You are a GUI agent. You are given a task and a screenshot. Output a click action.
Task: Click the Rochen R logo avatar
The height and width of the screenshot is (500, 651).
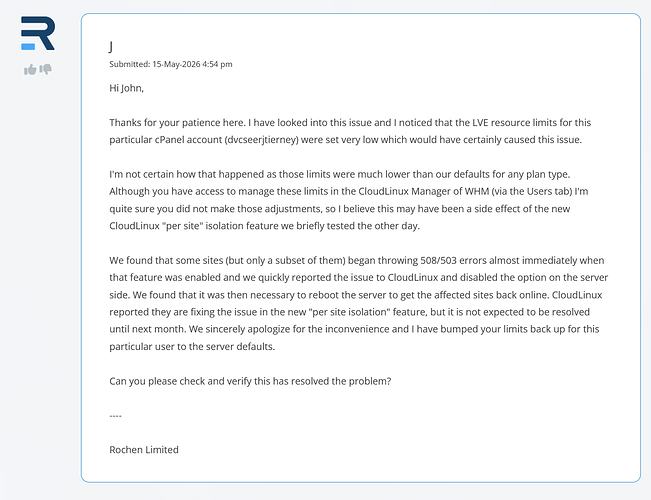(x=38, y=33)
